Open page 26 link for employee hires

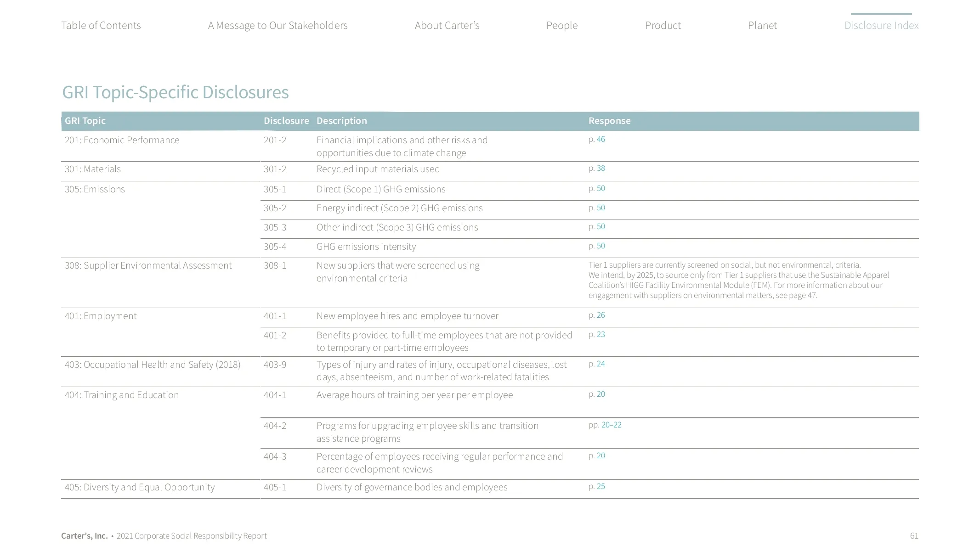[x=600, y=315]
